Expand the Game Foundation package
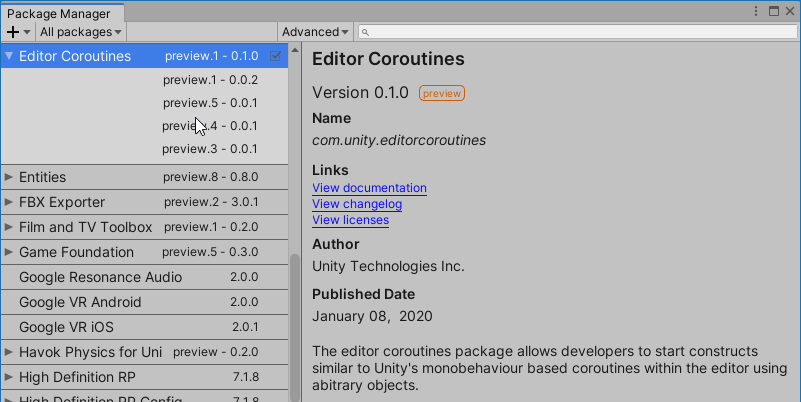This screenshot has width=801, height=402. [x=9, y=252]
